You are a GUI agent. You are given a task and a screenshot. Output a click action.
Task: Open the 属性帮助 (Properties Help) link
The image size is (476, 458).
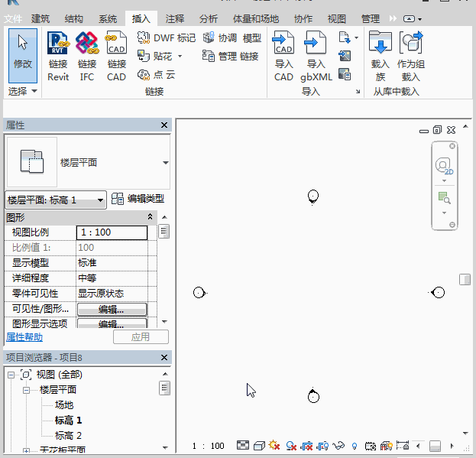coord(24,337)
